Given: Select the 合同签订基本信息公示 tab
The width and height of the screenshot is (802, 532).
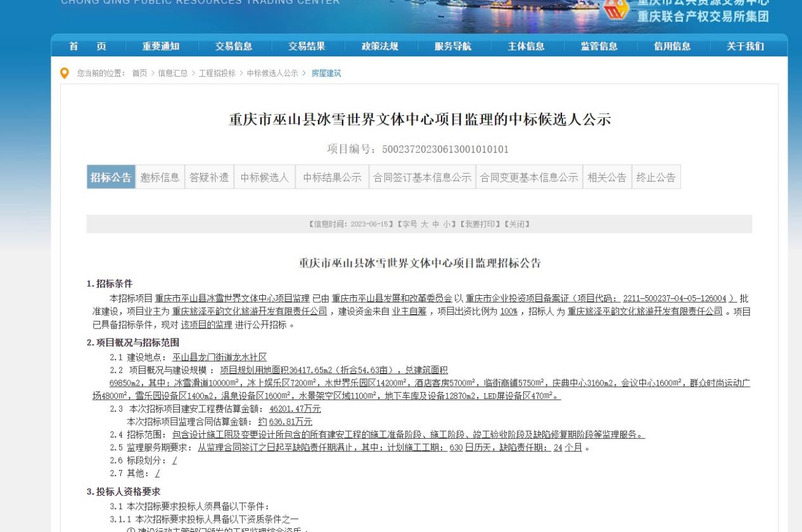Looking at the screenshot, I should pyautogui.click(x=422, y=177).
